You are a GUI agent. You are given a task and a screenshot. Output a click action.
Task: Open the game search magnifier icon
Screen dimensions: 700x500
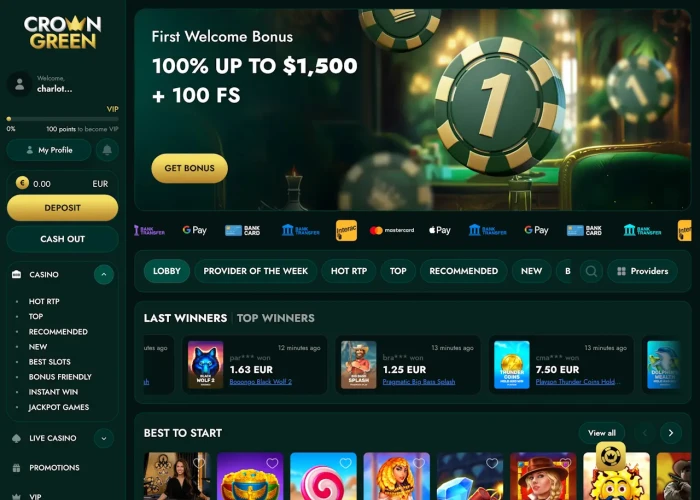(x=592, y=271)
